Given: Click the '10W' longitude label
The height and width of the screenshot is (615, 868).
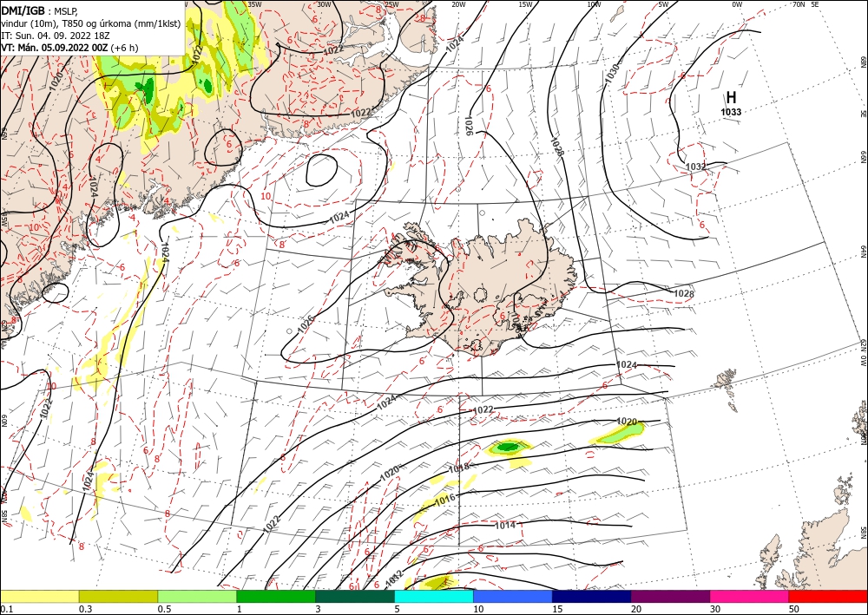Looking at the screenshot, I should (x=594, y=4).
